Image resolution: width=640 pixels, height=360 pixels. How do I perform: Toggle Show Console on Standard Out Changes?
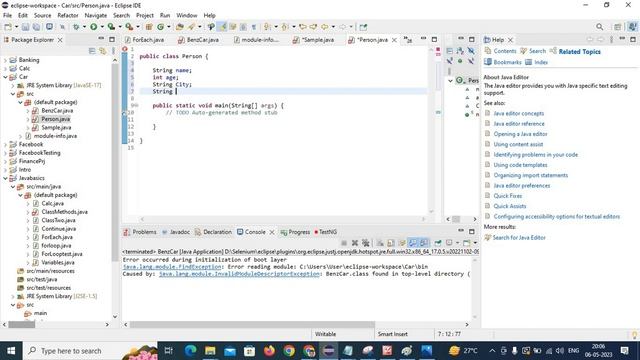[413, 243]
